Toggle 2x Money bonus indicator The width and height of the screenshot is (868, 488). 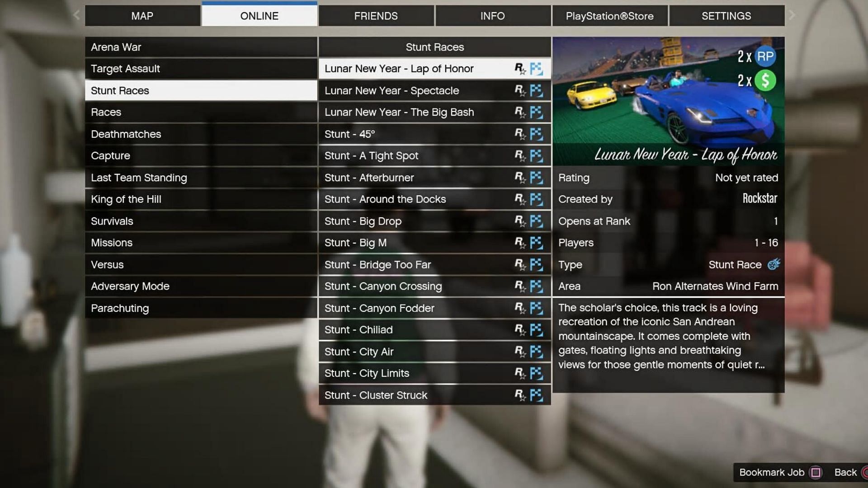click(x=765, y=80)
